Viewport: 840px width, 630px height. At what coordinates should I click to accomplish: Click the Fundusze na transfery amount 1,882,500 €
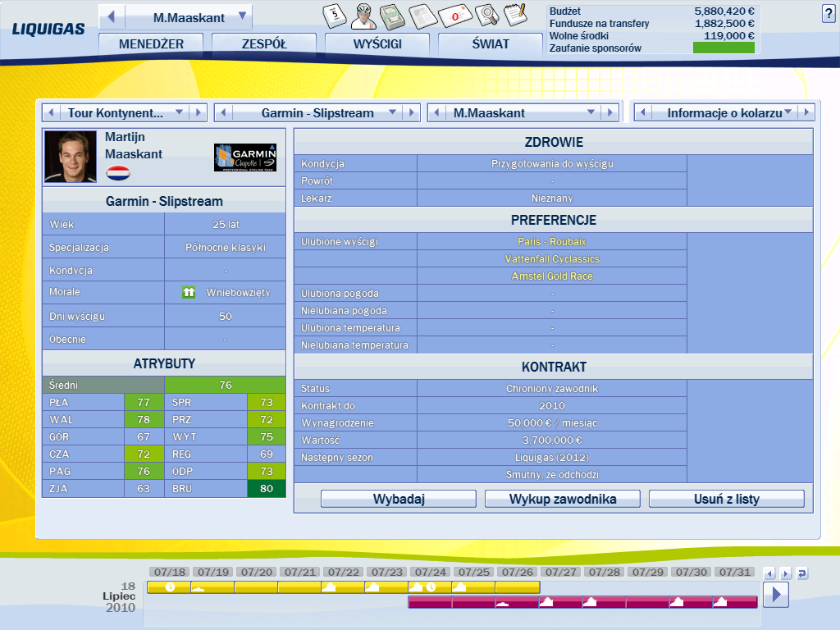(724, 23)
